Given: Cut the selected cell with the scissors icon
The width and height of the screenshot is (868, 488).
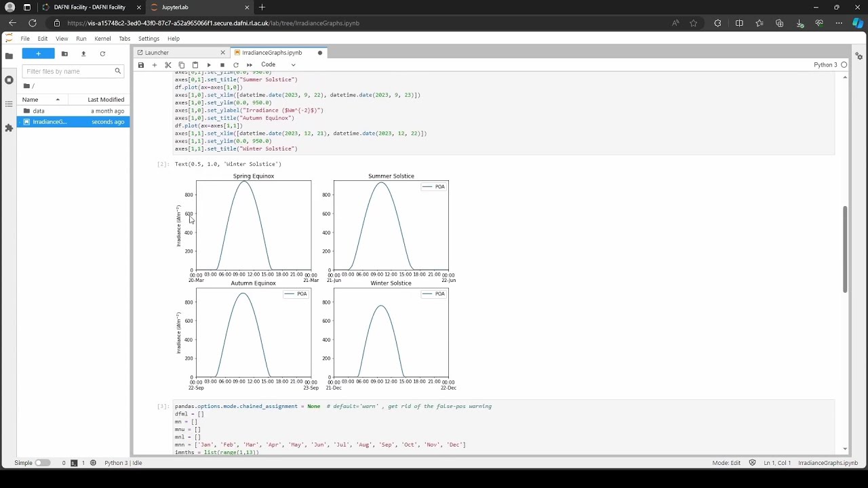Looking at the screenshot, I should click(168, 65).
